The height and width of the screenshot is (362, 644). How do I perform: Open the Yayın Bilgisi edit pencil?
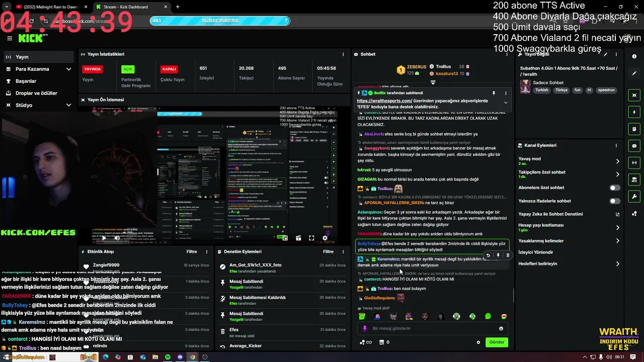point(606,54)
